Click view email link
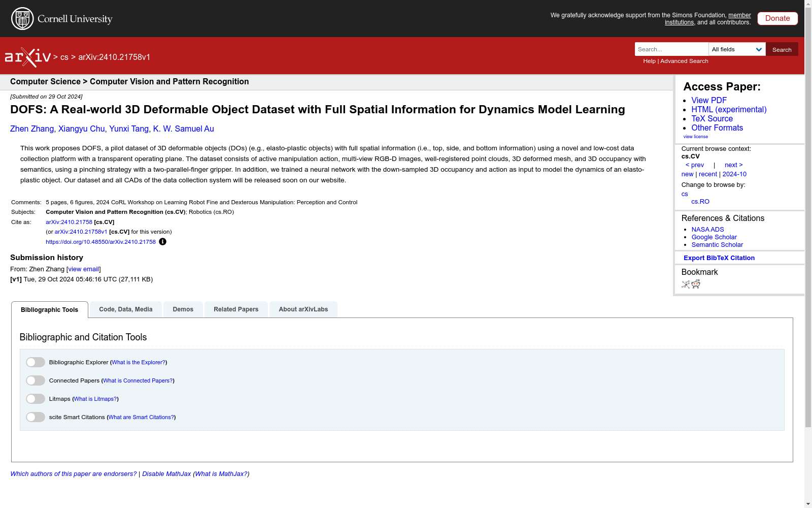812x508 pixels. pos(84,269)
